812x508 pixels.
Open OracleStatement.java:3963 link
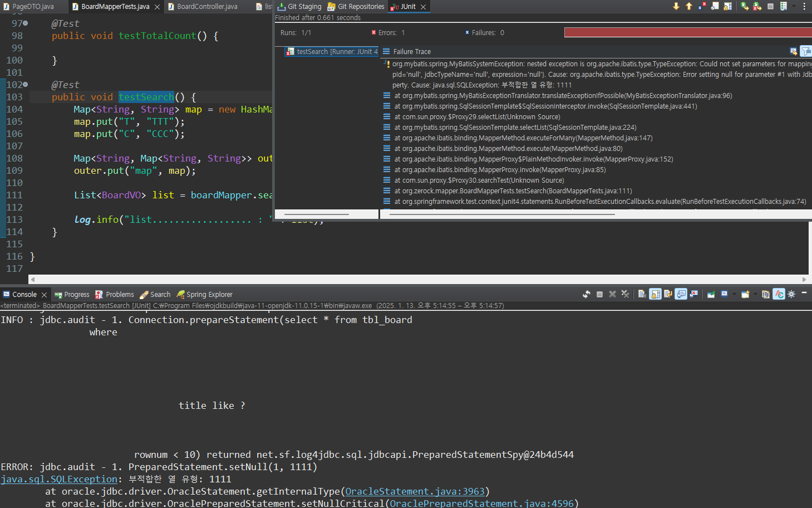(x=415, y=491)
